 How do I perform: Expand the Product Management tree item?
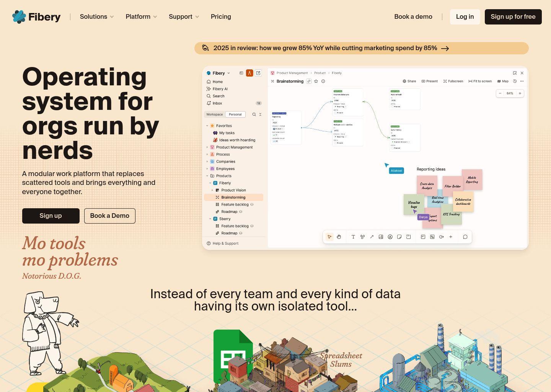[x=207, y=147]
